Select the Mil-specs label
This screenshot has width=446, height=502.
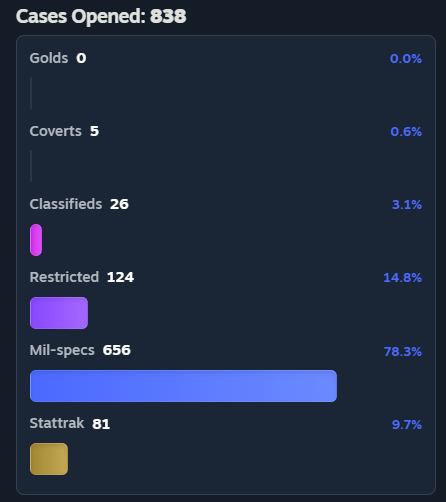coord(62,351)
